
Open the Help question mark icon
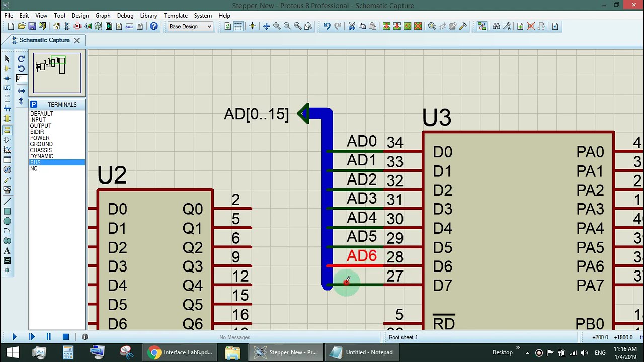(154, 26)
